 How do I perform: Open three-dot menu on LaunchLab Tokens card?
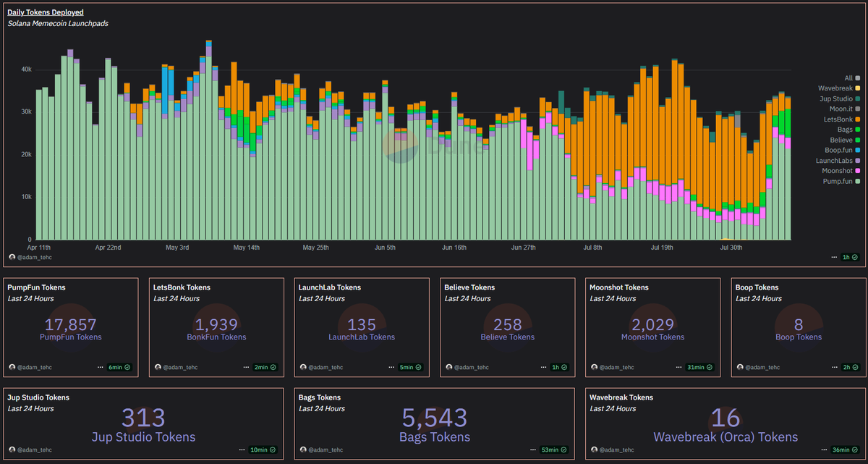[x=391, y=367]
